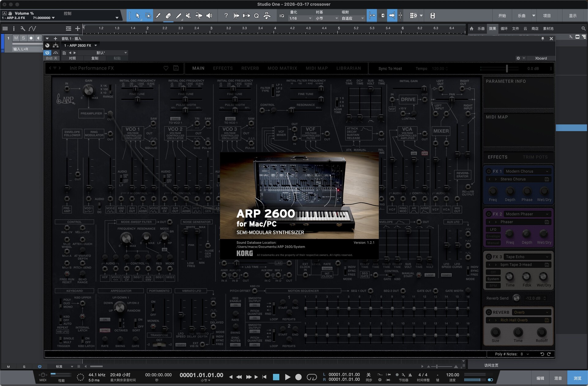Viewport: 588px width, 386px height.
Task: Toggle the Loop button in transport
Action: [312, 377]
